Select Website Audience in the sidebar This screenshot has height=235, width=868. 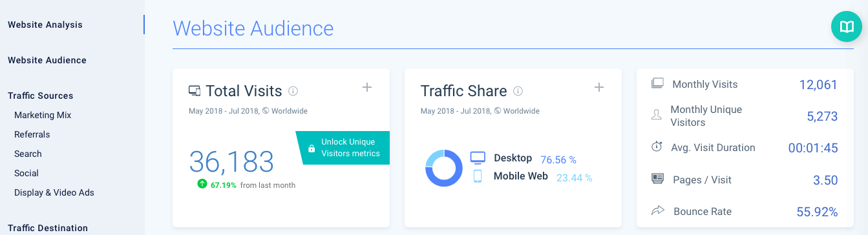point(47,60)
